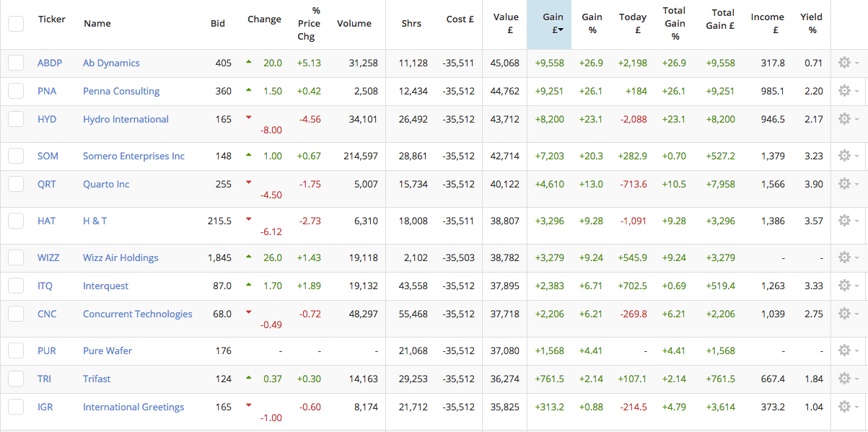Open the HYD ticker link
This screenshot has height=432, width=868.
coord(47,119)
